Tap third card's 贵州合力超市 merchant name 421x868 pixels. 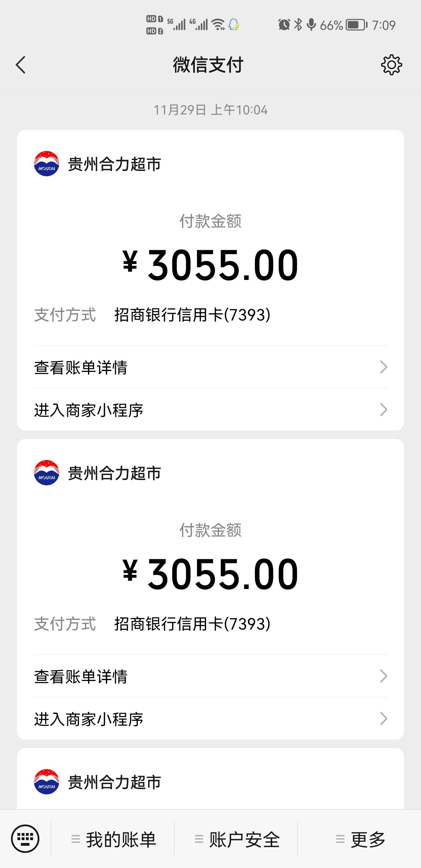coord(115,782)
